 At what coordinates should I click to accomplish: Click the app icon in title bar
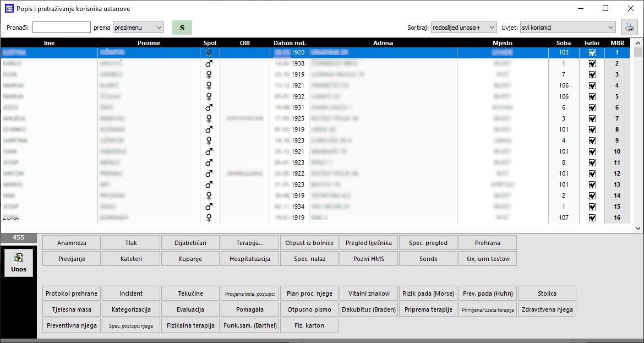pyautogui.click(x=9, y=9)
